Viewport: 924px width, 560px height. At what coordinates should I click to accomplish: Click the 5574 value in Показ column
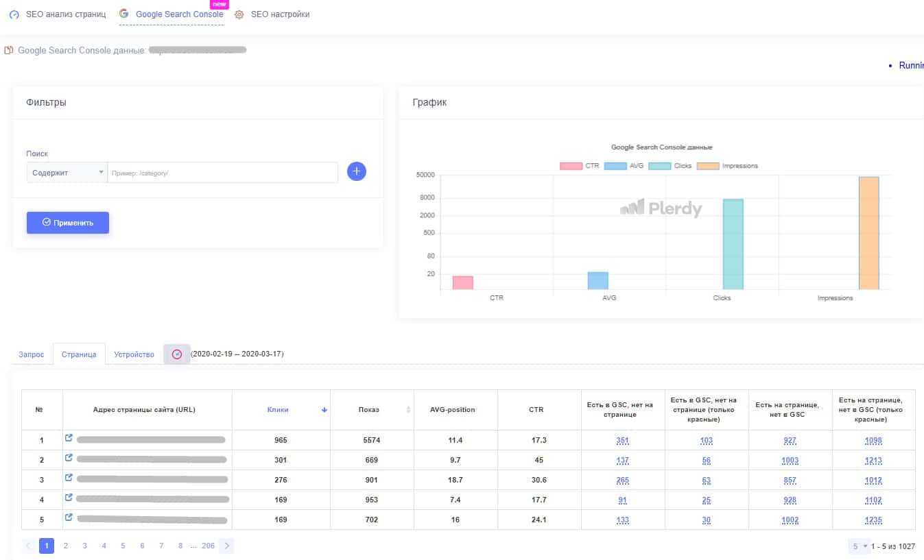tap(372, 440)
